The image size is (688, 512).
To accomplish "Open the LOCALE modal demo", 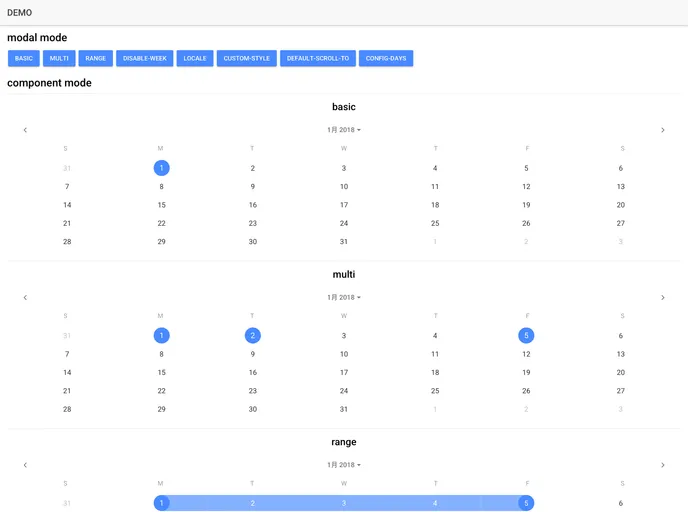I will pos(195,58).
